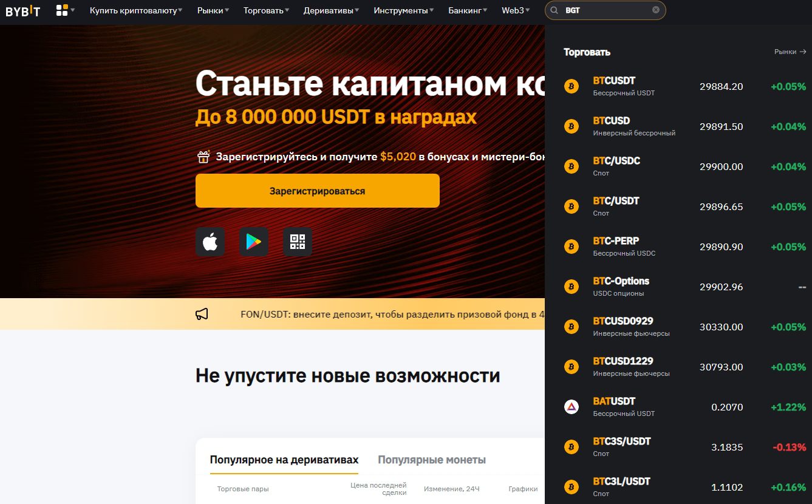
Task: Click the Bitcoin icon beside BTCUSD1229
Action: tap(571, 367)
